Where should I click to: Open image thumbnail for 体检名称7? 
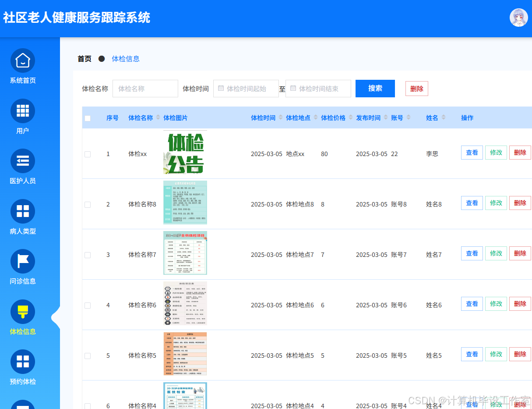185,253
